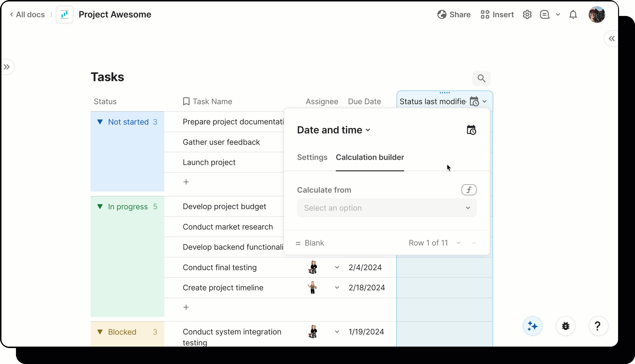Viewport: 635px width, 364px height.
Task: Switch to the Settings tab
Action: coord(312,157)
